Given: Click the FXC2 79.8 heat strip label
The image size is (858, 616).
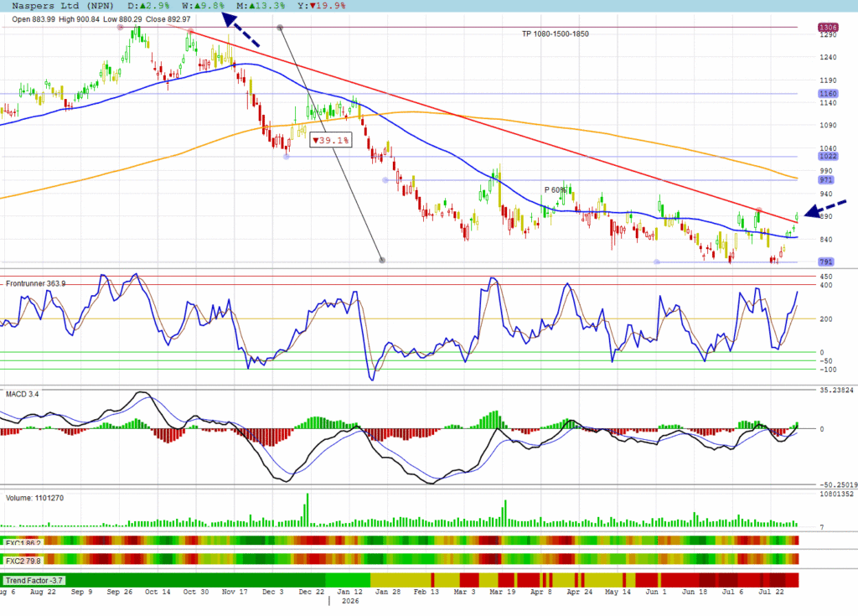Looking at the screenshot, I should pyautogui.click(x=23, y=561).
